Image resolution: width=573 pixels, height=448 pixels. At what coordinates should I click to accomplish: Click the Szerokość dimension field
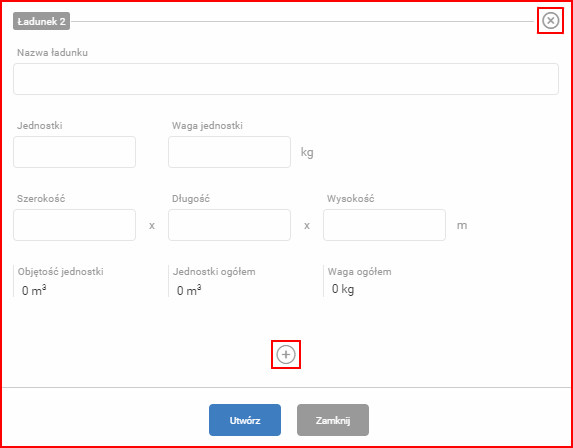(x=75, y=225)
